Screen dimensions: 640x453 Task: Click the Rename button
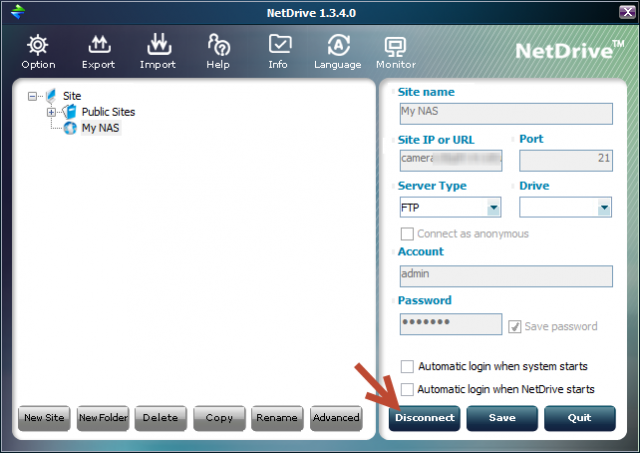[277, 418]
